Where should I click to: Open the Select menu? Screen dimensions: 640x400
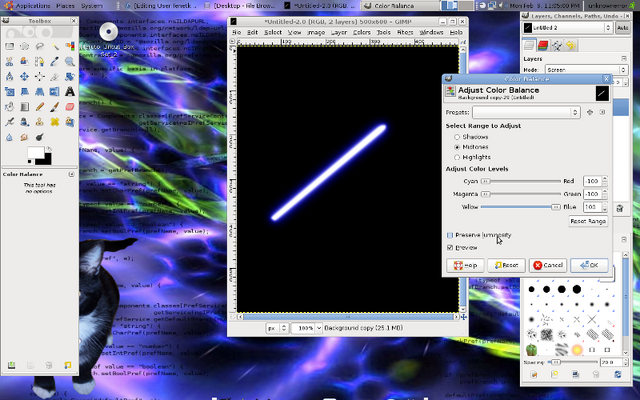[x=273, y=32]
